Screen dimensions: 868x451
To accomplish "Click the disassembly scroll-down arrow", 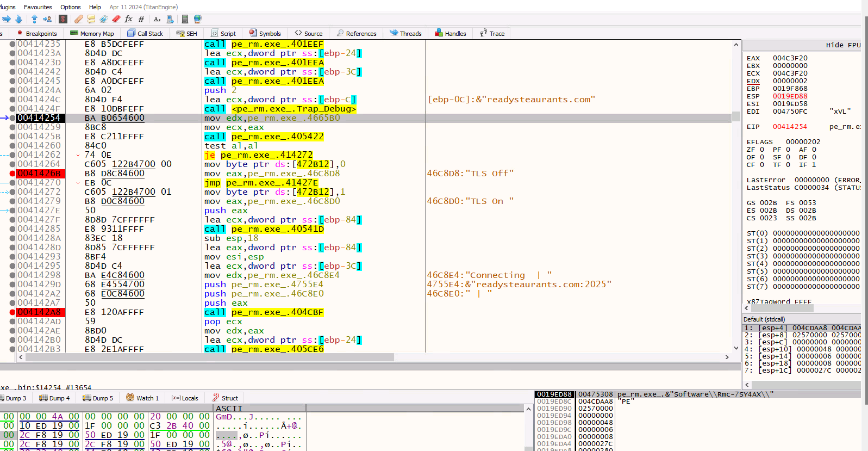I will tap(736, 348).
